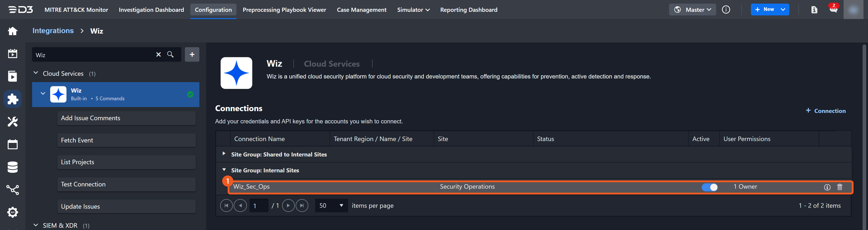The image size is (868, 230).
Task: Open the items per page dropdown
Action: 331,206
